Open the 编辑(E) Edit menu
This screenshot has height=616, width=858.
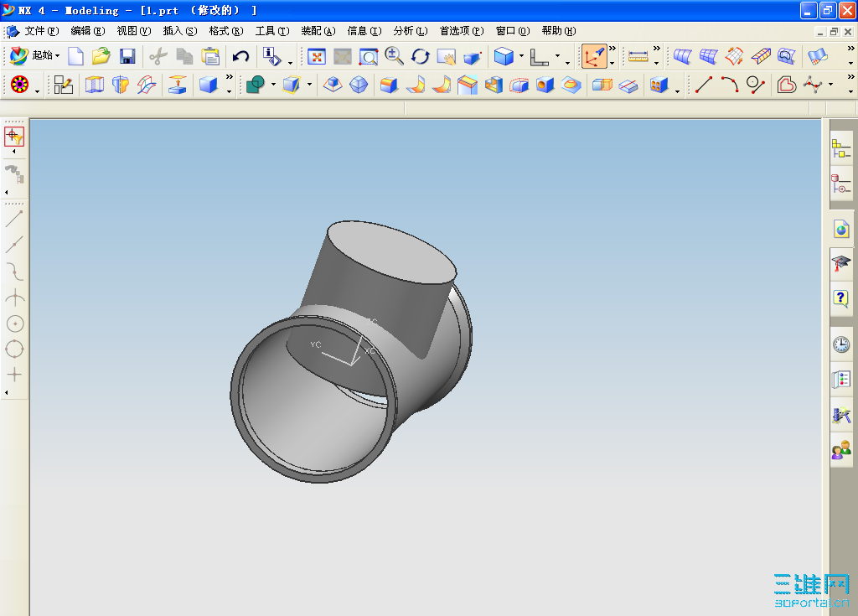pos(87,31)
